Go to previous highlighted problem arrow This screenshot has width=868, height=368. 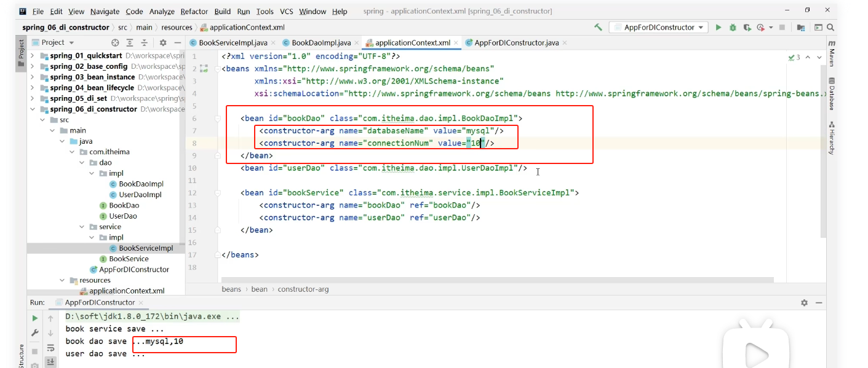[x=808, y=57]
